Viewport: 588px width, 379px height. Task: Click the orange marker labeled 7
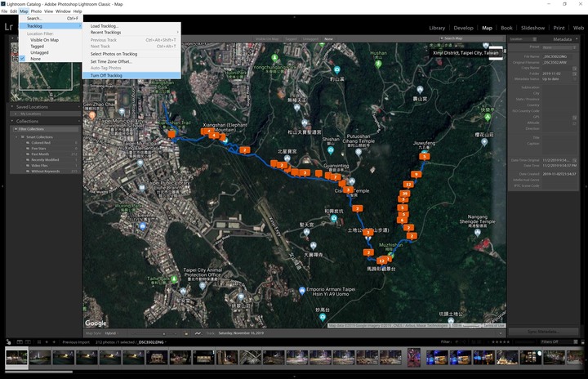point(335,177)
